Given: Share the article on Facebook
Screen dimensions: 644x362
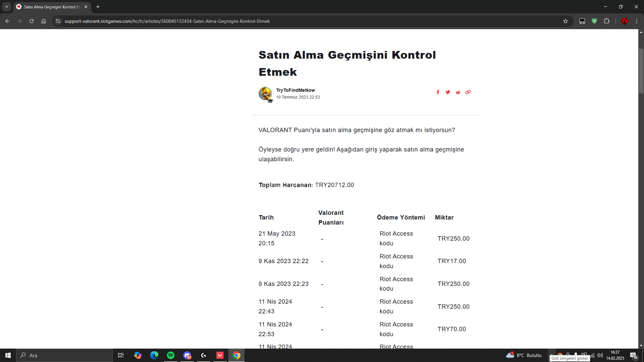Looking at the screenshot, I should 438,92.
